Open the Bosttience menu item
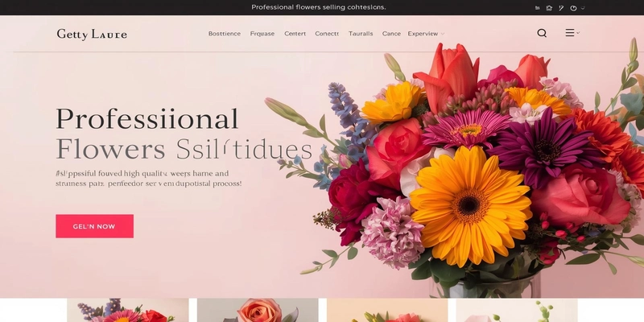 225,34
